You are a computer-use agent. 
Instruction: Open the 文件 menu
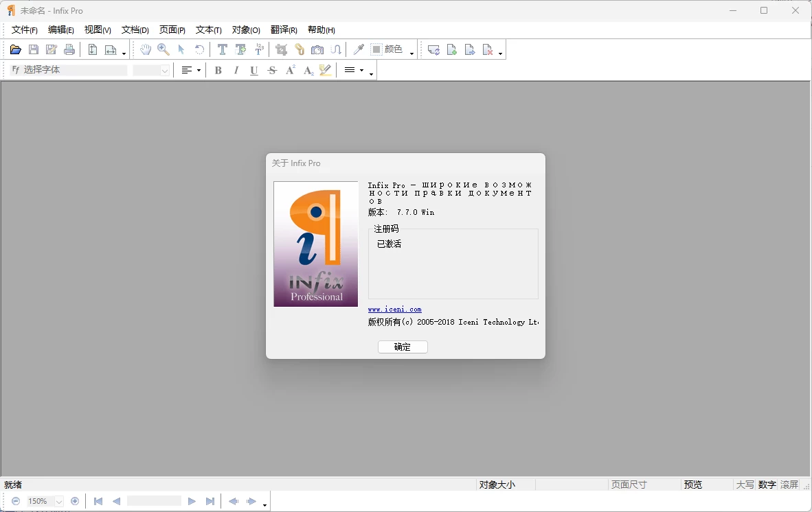[x=25, y=30]
